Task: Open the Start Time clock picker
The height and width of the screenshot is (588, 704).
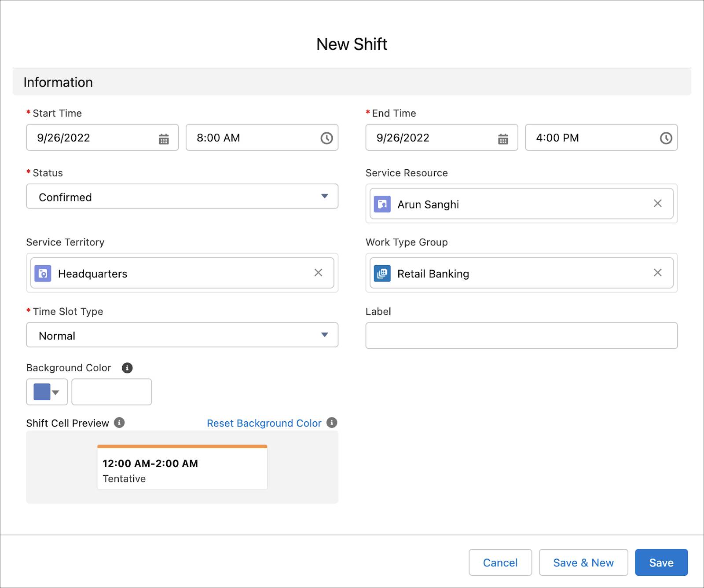Action: tap(326, 138)
